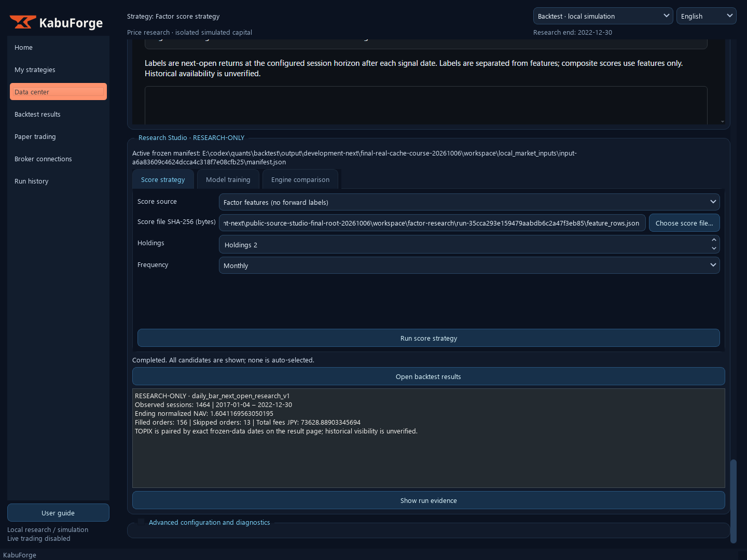Click Open backtest results button
747x560 pixels.
428,376
